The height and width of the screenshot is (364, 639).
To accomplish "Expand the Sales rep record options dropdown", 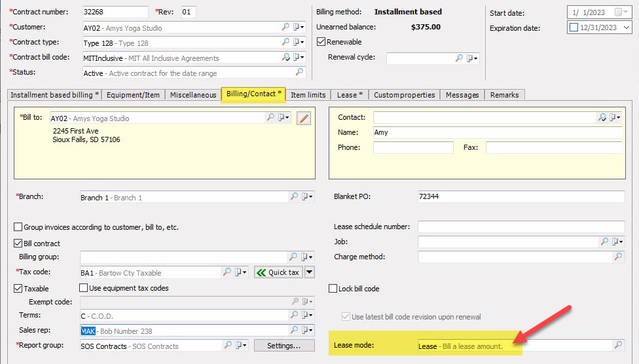I will [307, 330].
